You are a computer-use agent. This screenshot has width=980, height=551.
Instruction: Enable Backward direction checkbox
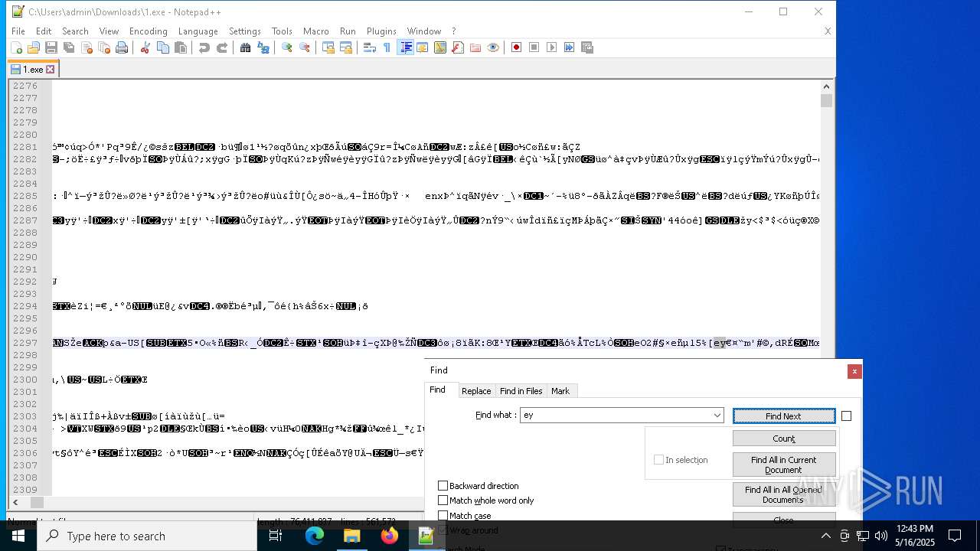pyautogui.click(x=443, y=486)
